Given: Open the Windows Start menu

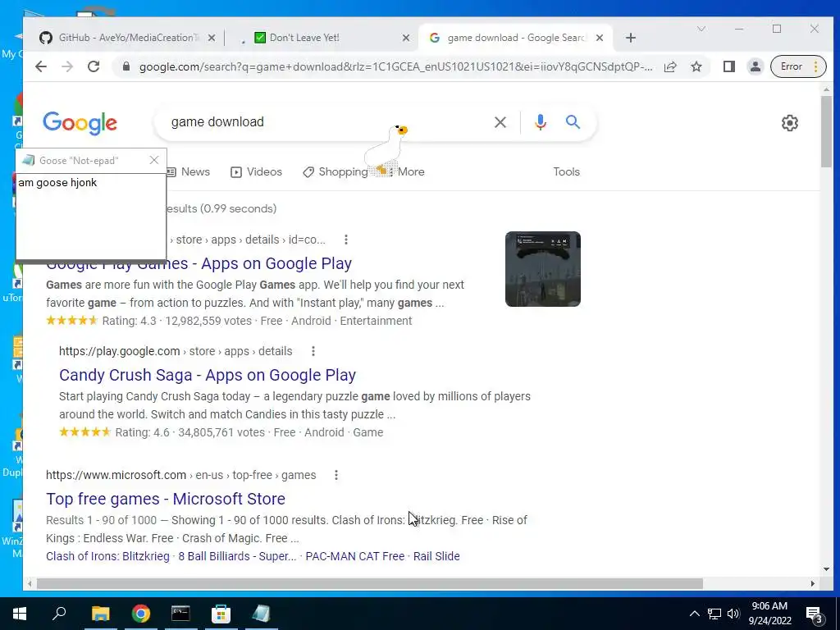Looking at the screenshot, I should tap(20, 614).
